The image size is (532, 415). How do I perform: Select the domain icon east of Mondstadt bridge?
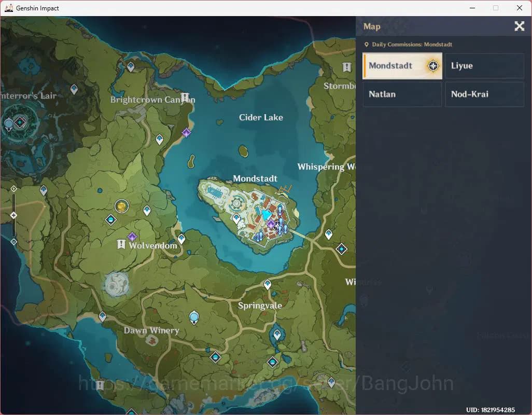pos(341,249)
